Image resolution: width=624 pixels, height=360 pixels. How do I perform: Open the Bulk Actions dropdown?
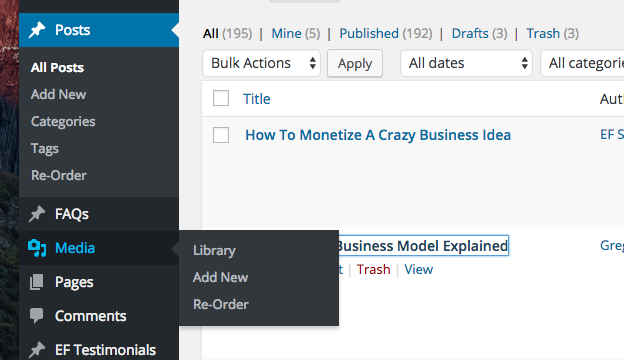261,63
